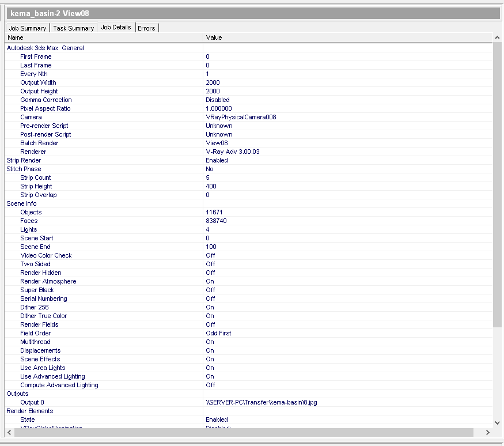Screen dimensions: 504x446
Task: Select the Job Details tab
Action: point(116,27)
